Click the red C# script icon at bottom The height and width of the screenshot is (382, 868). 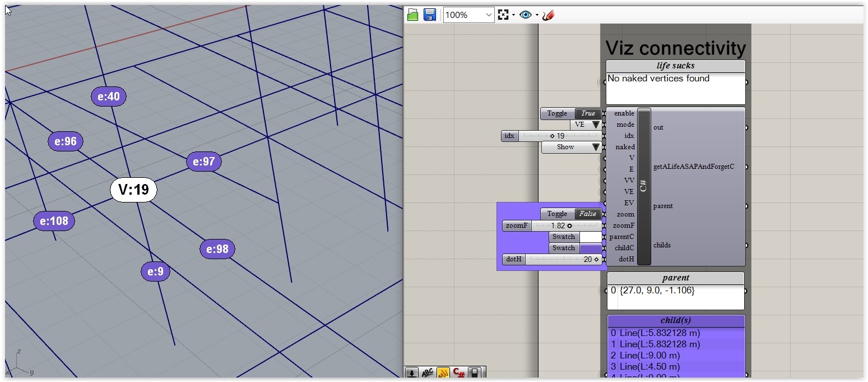pos(459,373)
